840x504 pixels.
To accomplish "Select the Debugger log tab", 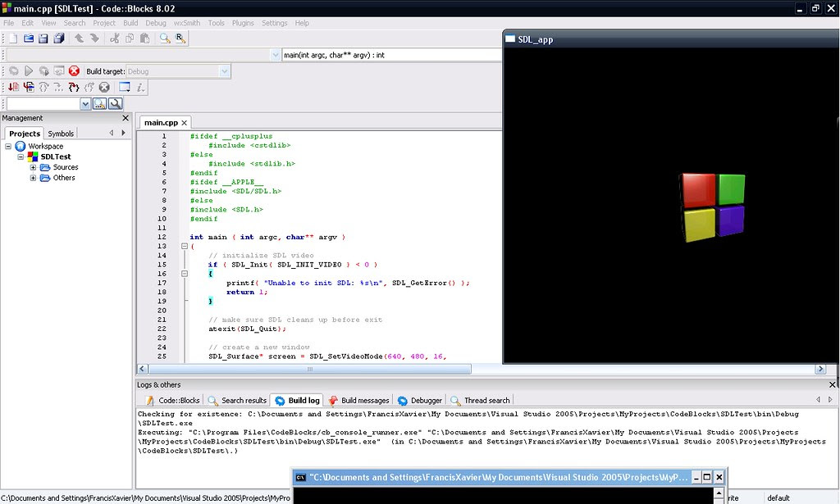I will pyautogui.click(x=421, y=400).
